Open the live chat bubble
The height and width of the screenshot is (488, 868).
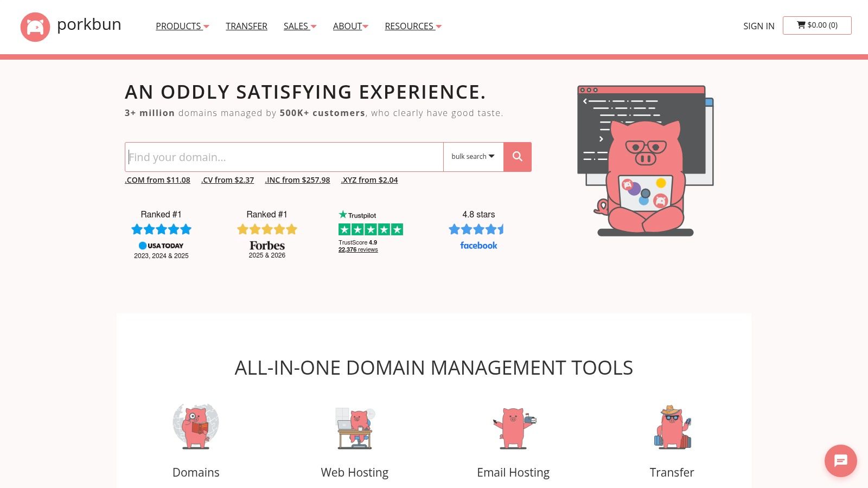pos(840,461)
